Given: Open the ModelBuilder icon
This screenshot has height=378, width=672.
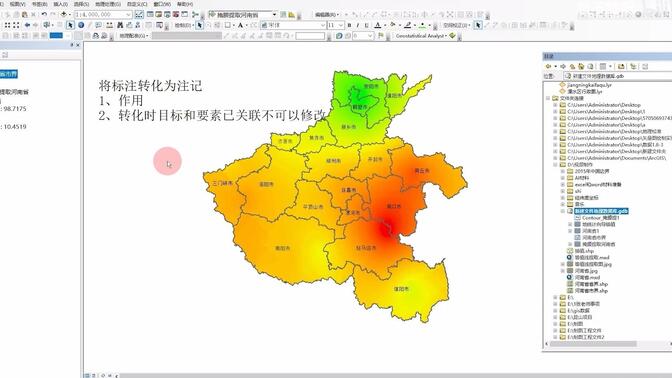Looking at the screenshot, I should coord(195,15).
